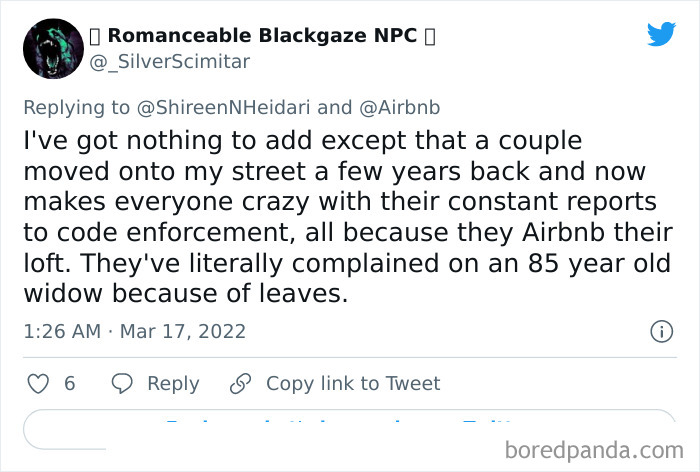Click the emoji placeholder after the display name
This screenshot has height=472, width=700.
pos(430,36)
